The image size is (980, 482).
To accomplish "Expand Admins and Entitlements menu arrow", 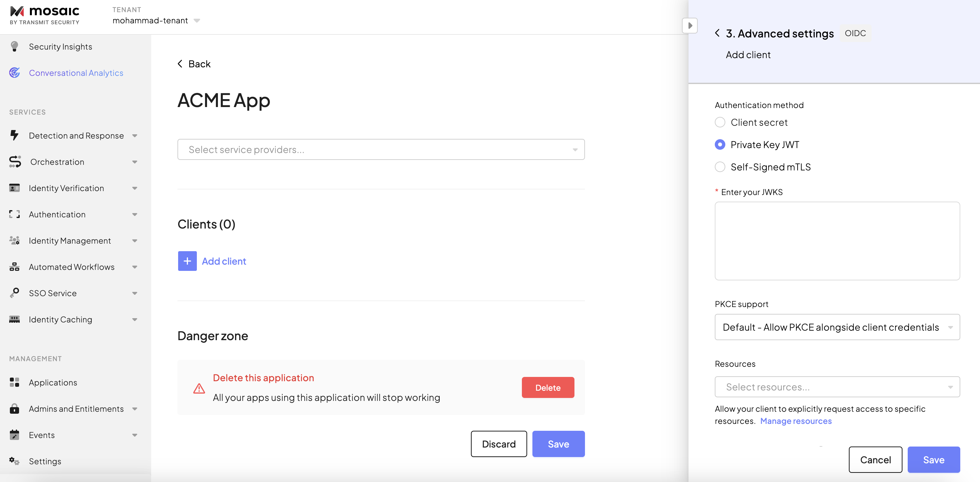I will pos(135,408).
